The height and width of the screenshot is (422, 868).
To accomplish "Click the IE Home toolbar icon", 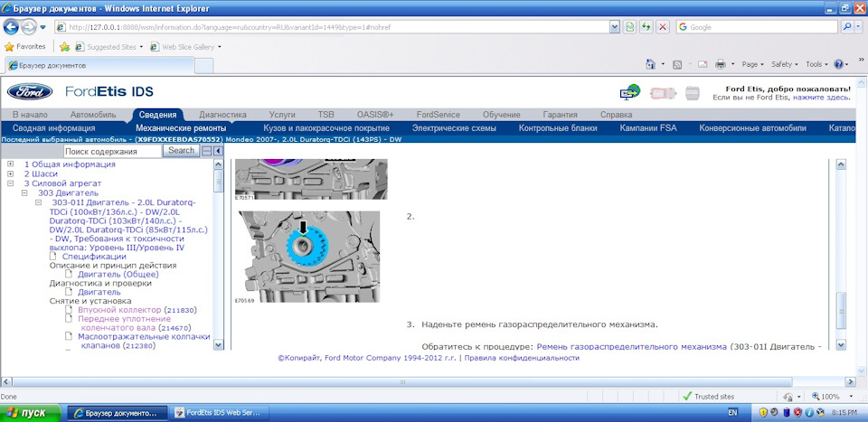I will (x=652, y=64).
